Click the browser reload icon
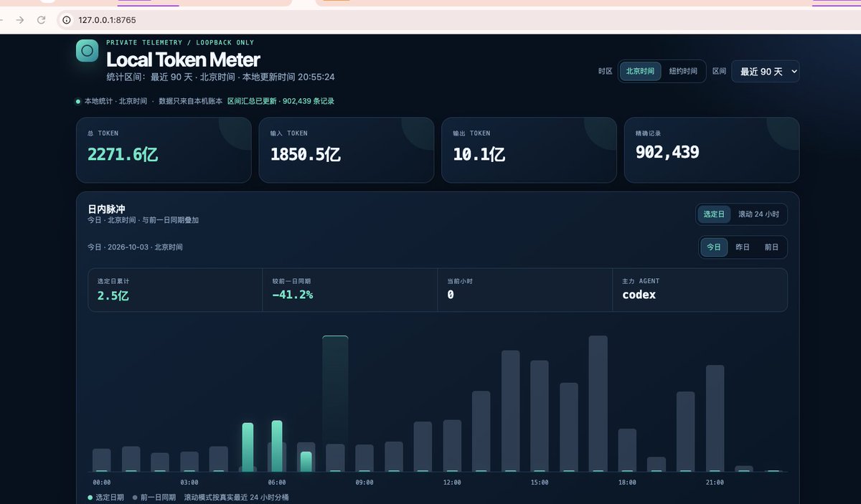 pos(42,20)
